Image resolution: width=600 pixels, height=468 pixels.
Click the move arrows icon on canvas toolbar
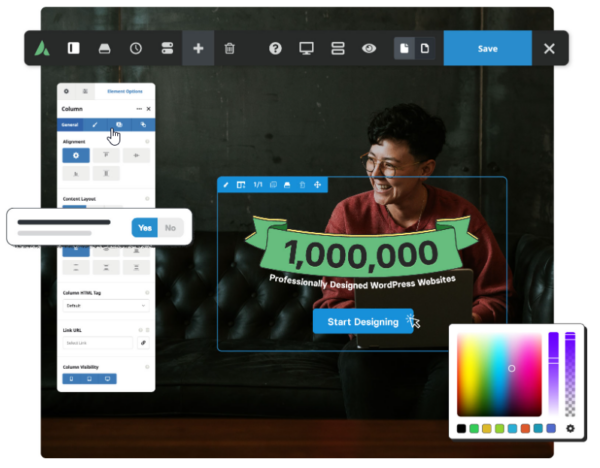coord(318,185)
